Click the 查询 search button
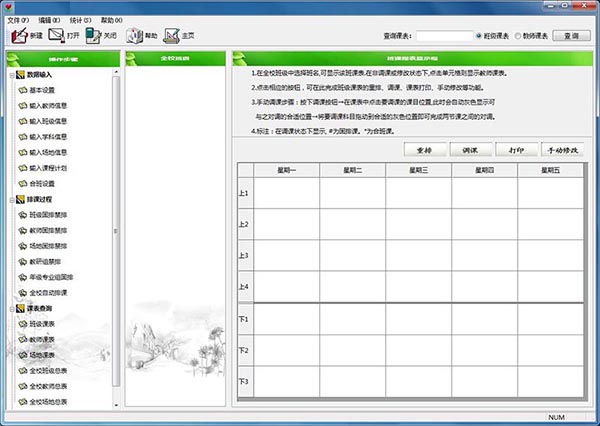Screen dimensions: 600x426 [572, 36]
